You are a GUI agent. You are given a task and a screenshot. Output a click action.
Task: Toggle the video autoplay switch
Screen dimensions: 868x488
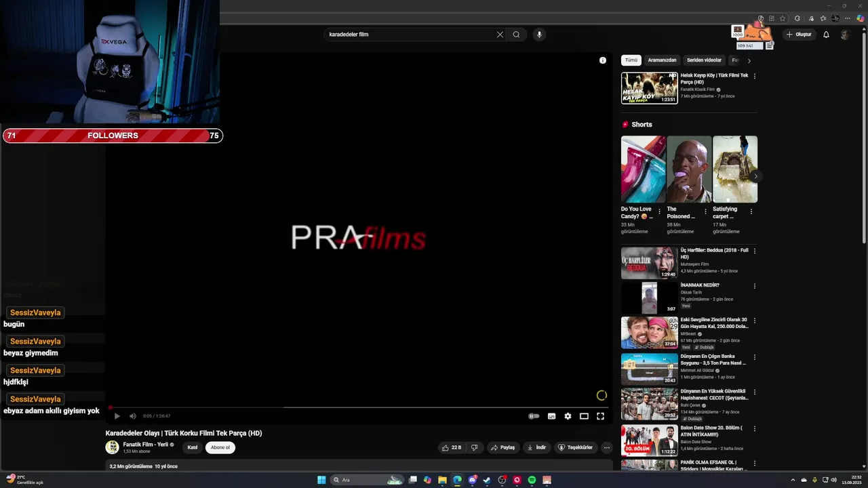pyautogui.click(x=534, y=416)
